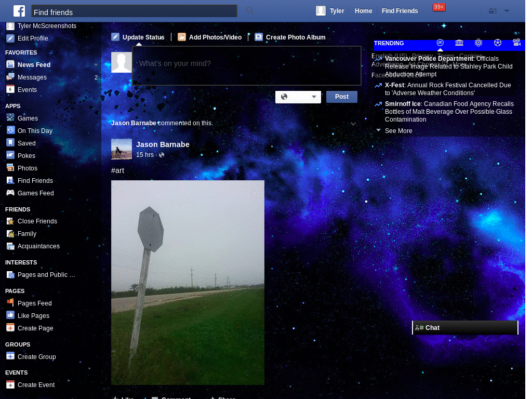This screenshot has height=399, width=532.
Task: Open Tyler's profile name link in top bar
Action: (x=337, y=11)
